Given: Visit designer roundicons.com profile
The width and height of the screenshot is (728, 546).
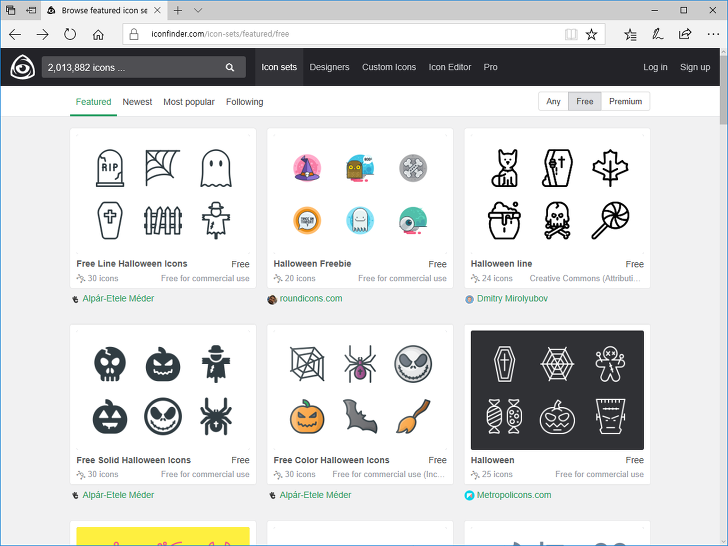Looking at the screenshot, I should coord(311,299).
